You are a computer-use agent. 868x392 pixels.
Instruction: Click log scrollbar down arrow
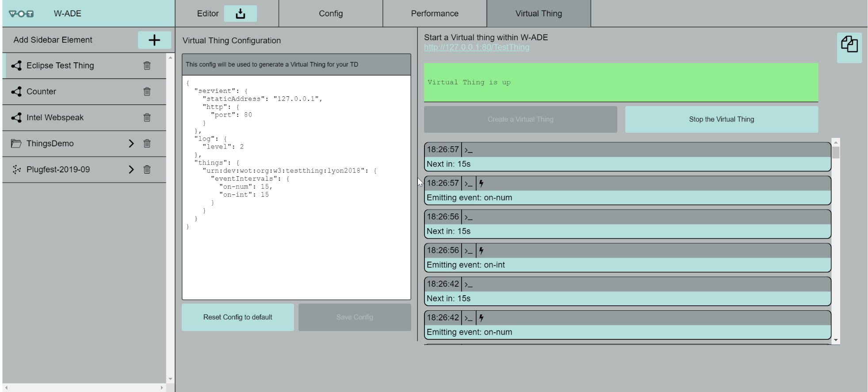point(836,340)
